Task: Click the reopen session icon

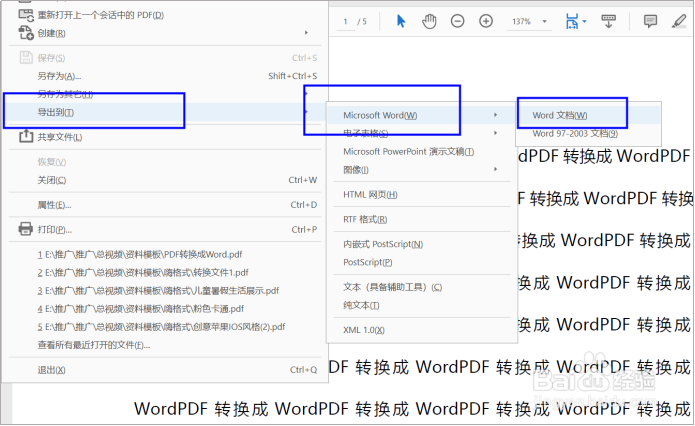Action: pyautogui.click(x=26, y=15)
